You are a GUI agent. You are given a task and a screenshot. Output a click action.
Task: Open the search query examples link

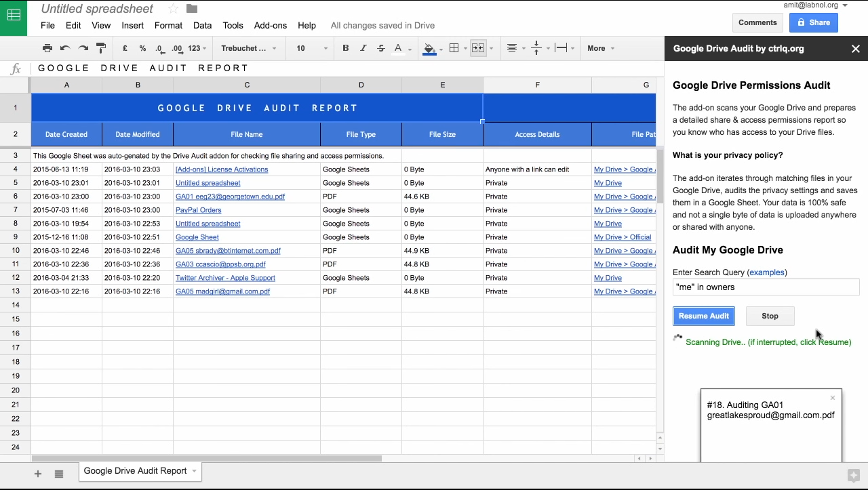(x=767, y=272)
